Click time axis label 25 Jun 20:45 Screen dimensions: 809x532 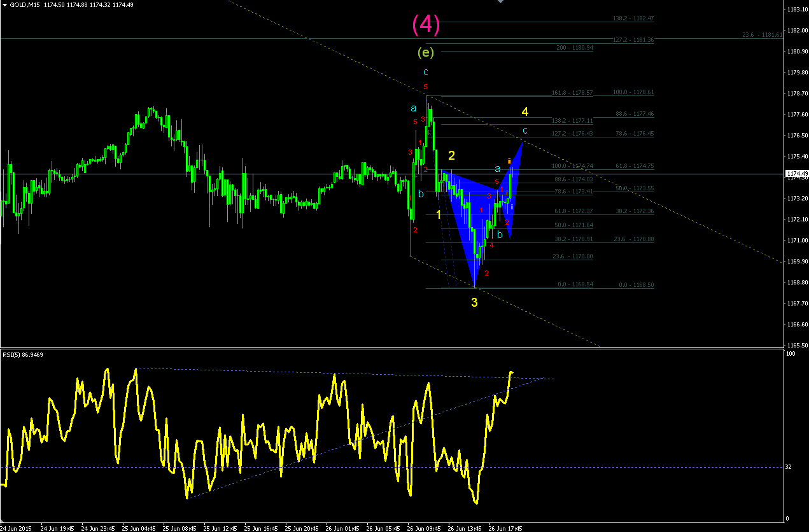pyautogui.click(x=302, y=528)
